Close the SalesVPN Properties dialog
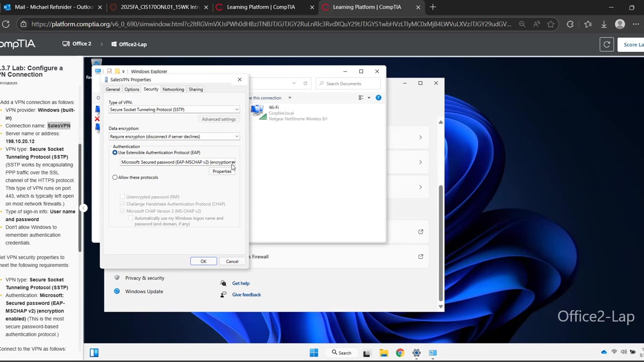Screen dimensions: 644x362 pyautogui.click(x=239, y=79)
